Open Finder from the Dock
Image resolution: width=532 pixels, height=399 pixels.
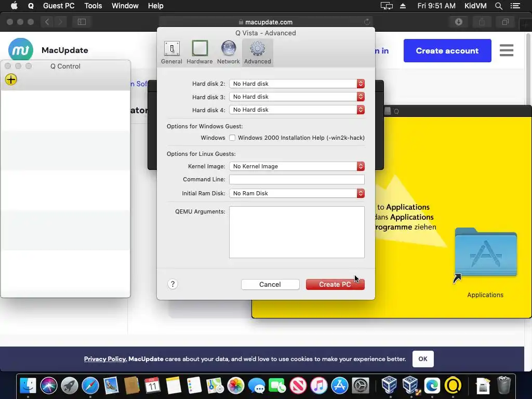pyautogui.click(x=28, y=385)
